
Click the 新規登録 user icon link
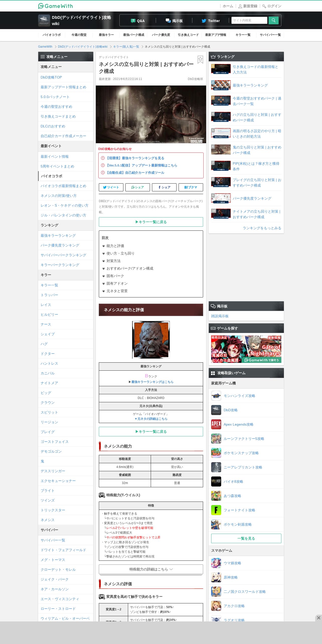click(248, 6)
